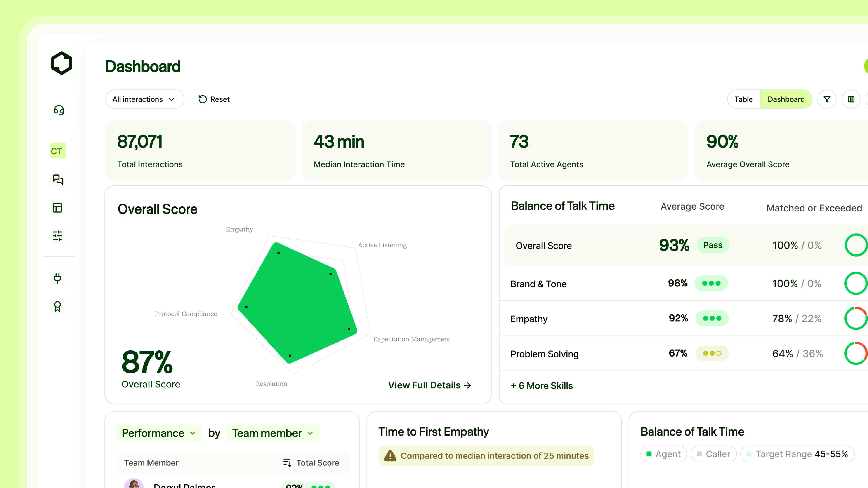Screen dimensions: 868x488
Task: Click the funnel filter icon button
Action: coord(827,99)
